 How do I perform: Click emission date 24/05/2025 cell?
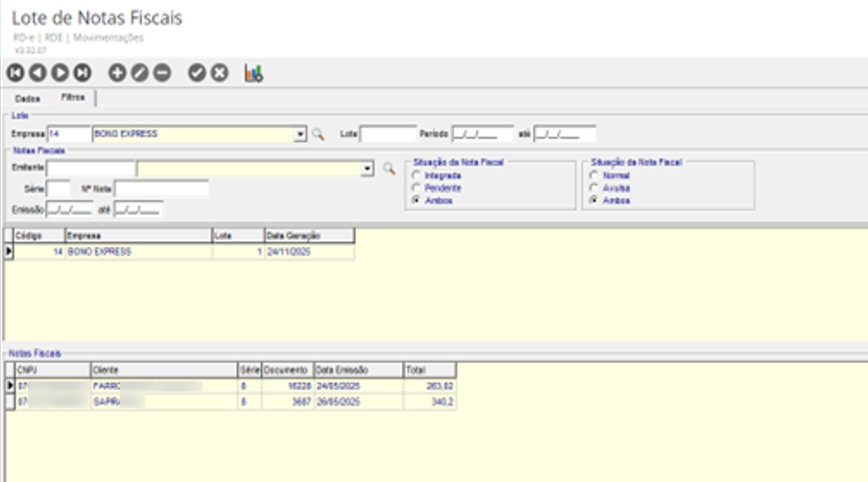[x=359, y=386]
